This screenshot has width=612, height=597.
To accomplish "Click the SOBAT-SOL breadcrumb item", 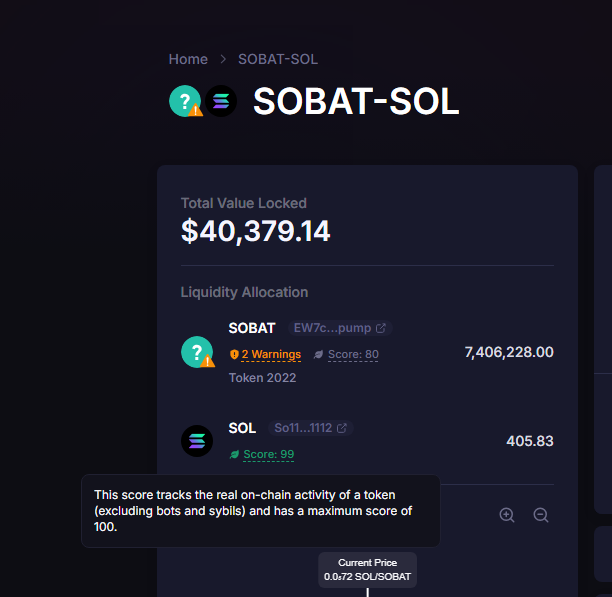I will coord(278,59).
